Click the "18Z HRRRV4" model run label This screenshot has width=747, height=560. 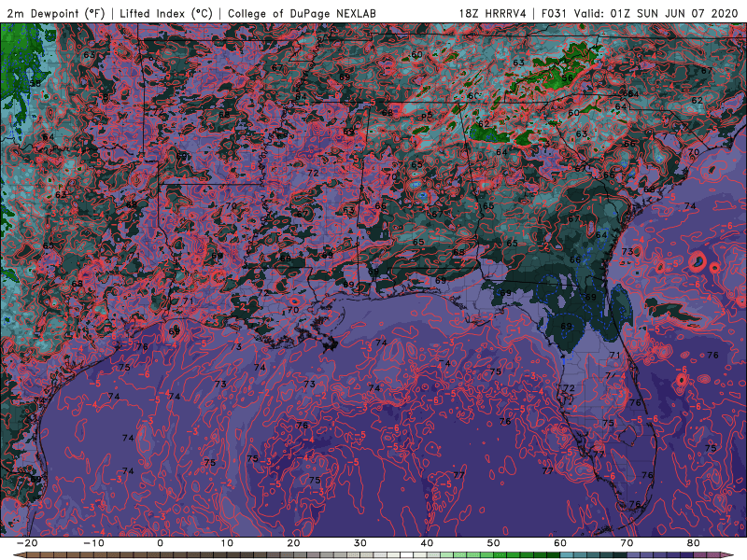493,13
